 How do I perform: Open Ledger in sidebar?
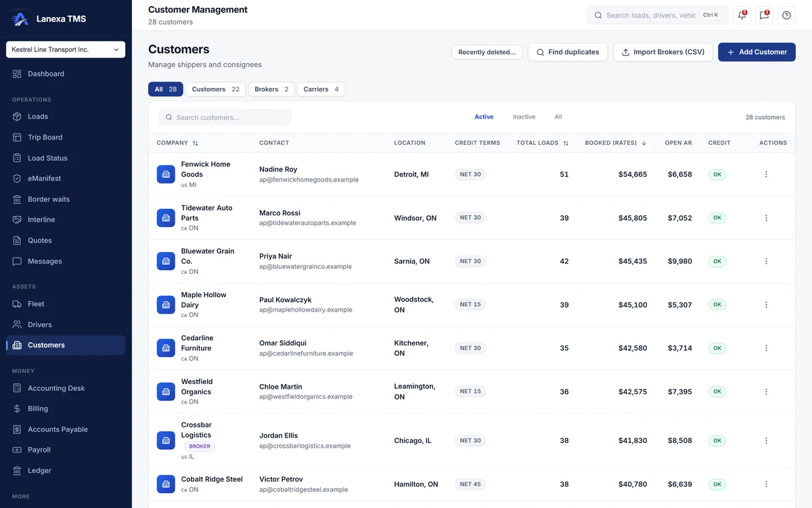(66, 470)
